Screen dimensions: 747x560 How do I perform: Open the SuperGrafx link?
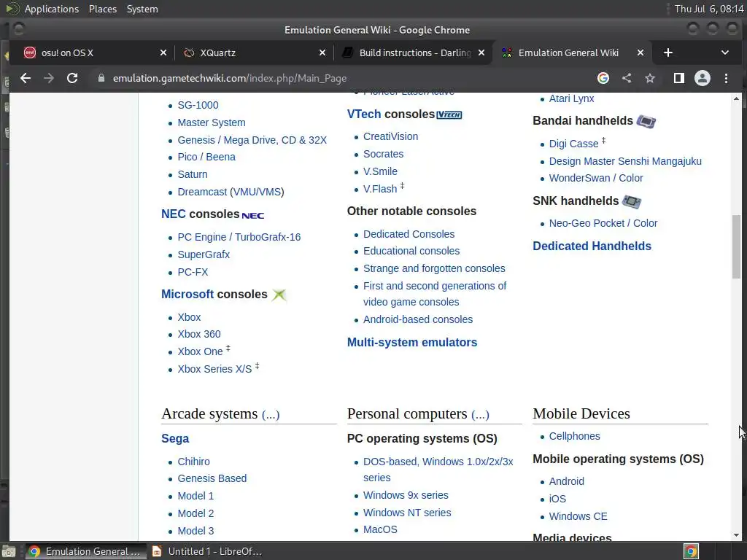(204, 254)
